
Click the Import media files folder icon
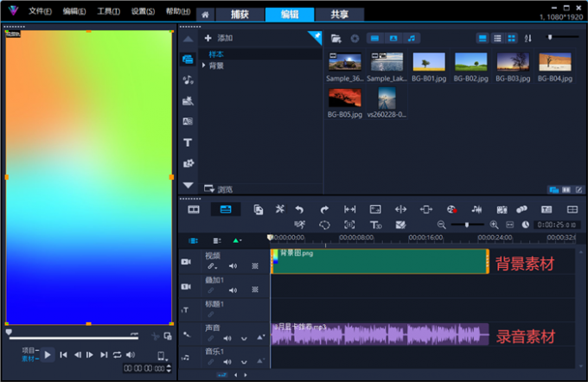(x=336, y=38)
